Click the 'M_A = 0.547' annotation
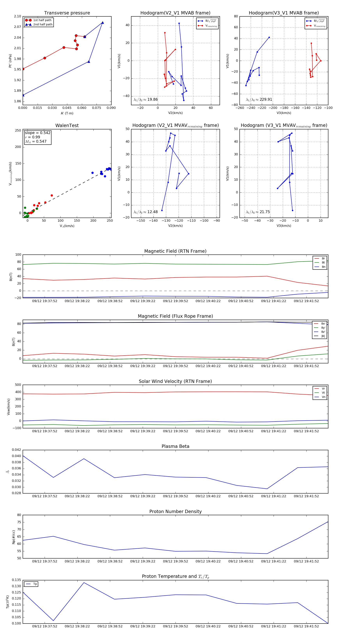This screenshot has height=644, width=351. 36,141
